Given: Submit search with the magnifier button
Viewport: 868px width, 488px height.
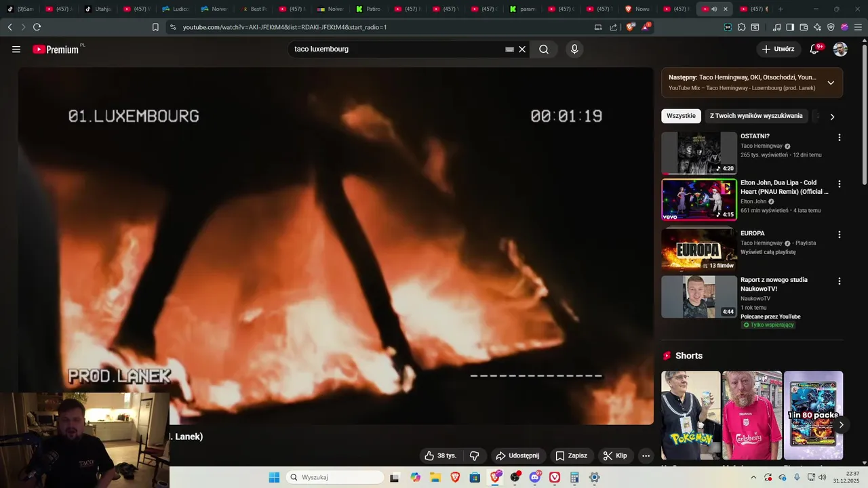Looking at the screenshot, I should coord(544,49).
